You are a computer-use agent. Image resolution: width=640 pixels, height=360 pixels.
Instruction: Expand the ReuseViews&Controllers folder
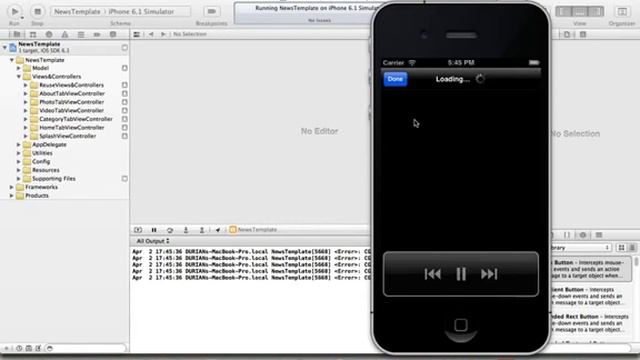coord(25,85)
